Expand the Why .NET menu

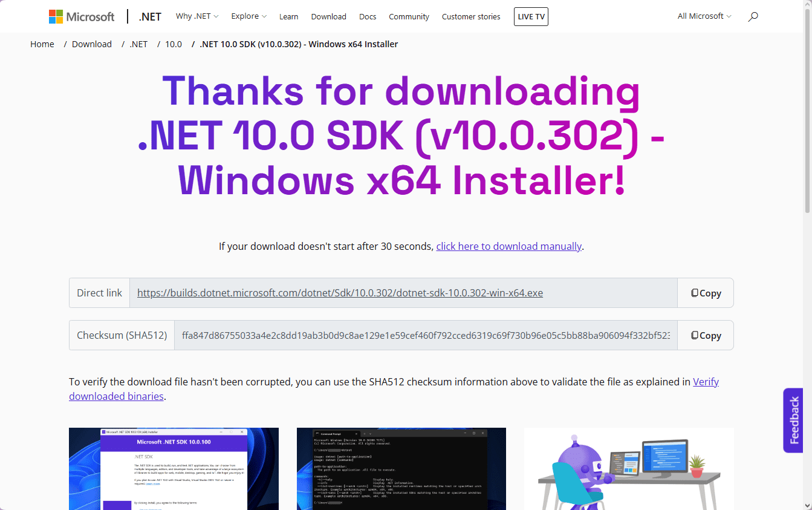coord(197,16)
